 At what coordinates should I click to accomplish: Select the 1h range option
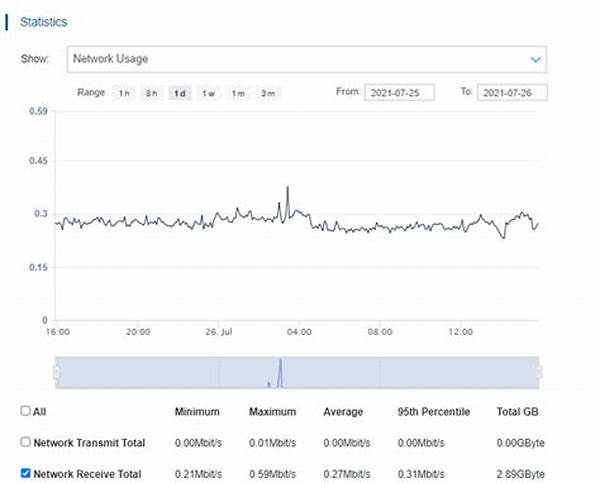point(124,93)
